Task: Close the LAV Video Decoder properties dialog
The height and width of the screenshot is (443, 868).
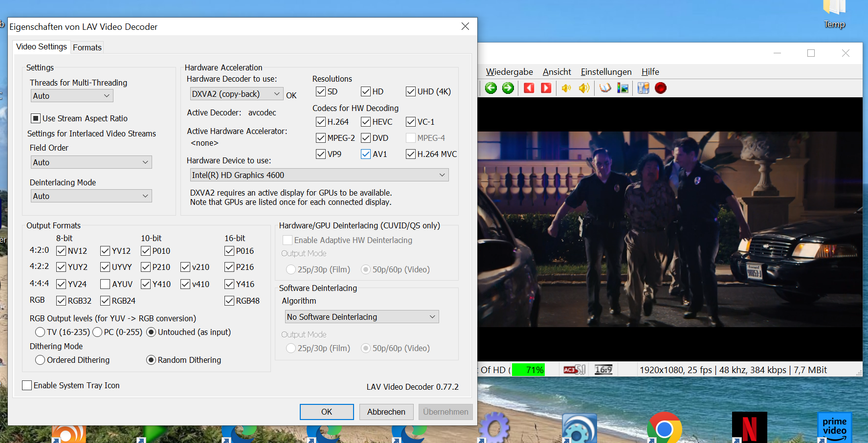Action: point(465,26)
